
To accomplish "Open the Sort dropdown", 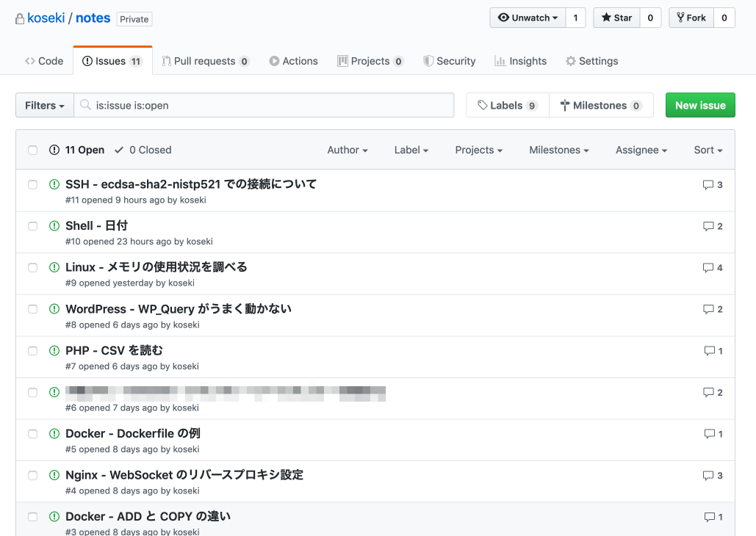I will point(708,150).
